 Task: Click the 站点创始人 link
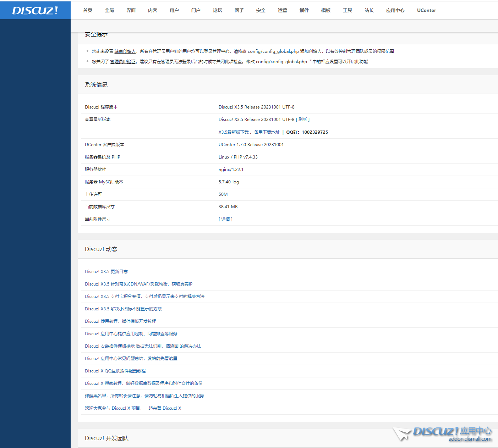125,51
